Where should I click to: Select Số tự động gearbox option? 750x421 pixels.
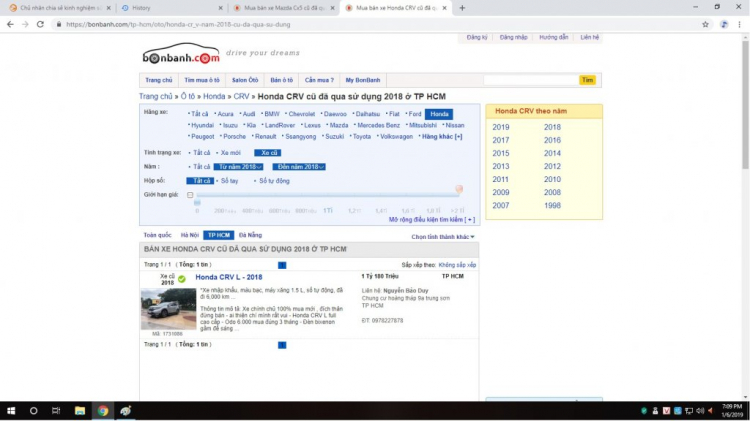[274, 181]
